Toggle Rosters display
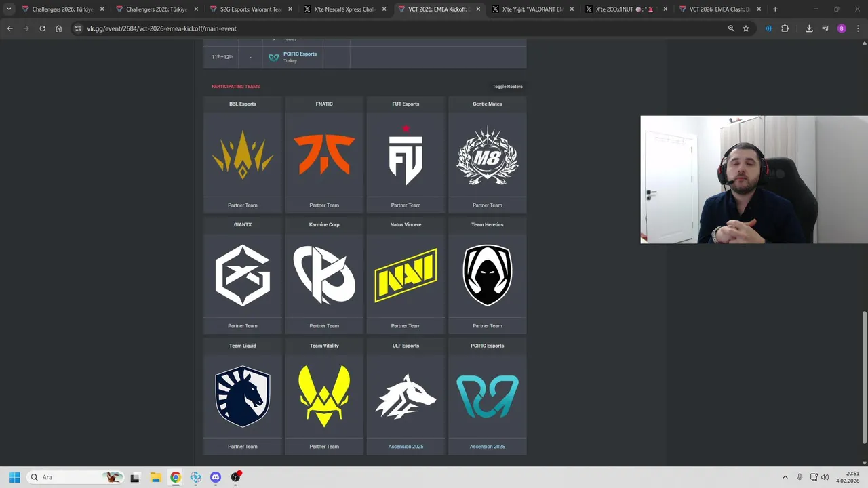The height and width of the screenshot is (488, 868). 507,87
